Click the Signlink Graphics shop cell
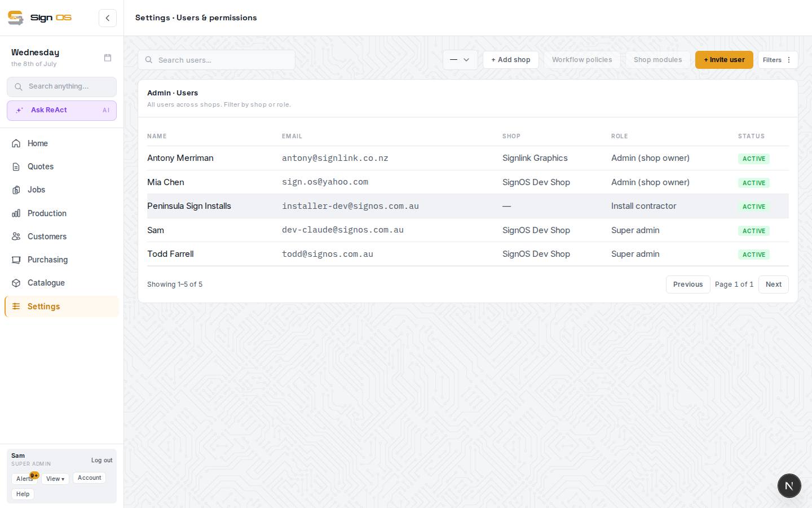This screenshot has width=812, height=508. tap(535, 158)
